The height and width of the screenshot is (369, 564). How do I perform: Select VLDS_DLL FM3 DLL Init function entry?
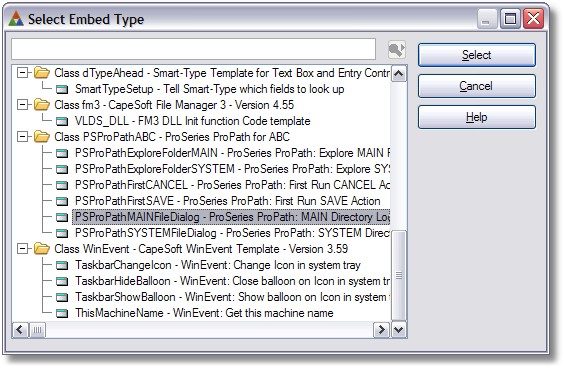click(192, 121)
